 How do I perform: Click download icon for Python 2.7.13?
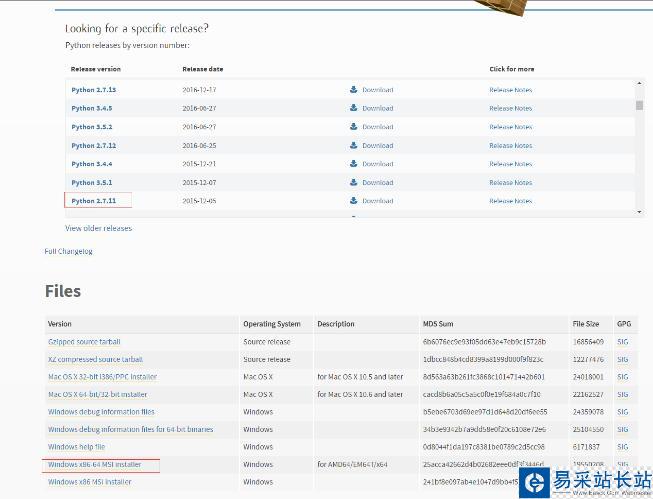pos(354,90)
